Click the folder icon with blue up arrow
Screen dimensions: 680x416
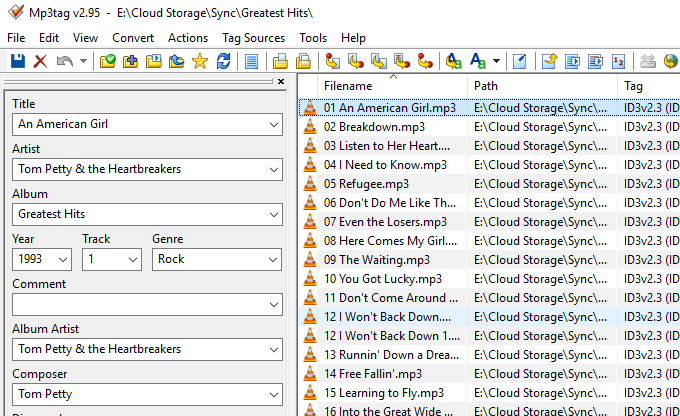point(177,61)
